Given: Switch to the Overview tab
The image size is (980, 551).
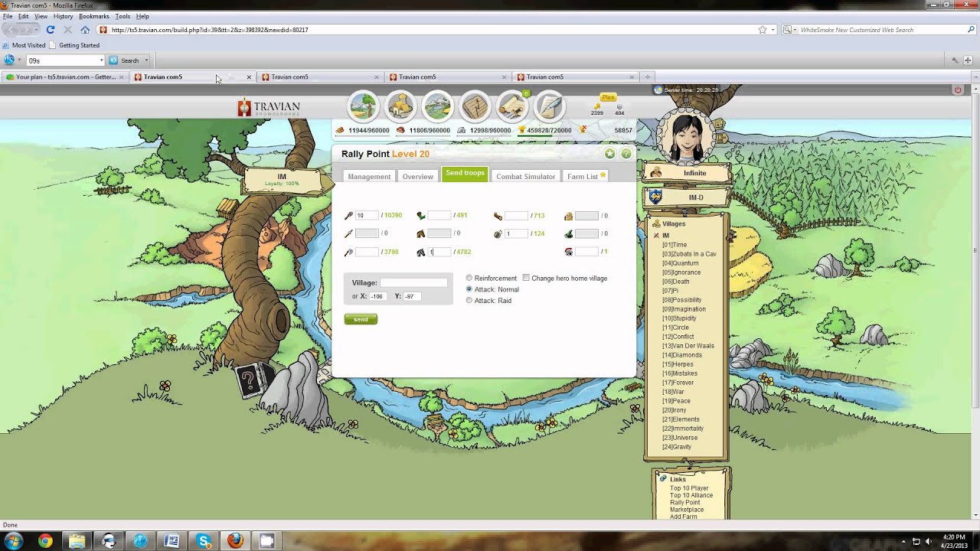Looking at the screenshot, I should click(418, 177).
